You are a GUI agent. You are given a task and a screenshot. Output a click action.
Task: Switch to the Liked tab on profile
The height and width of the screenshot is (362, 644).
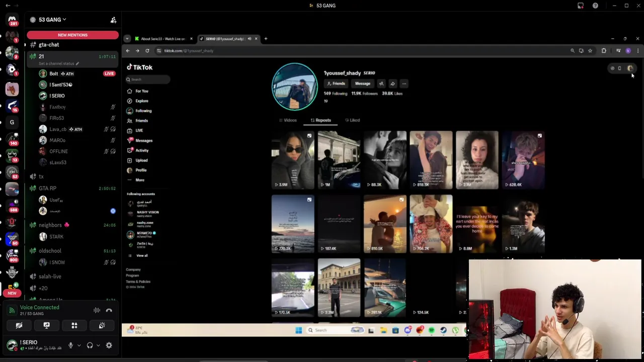[353, 120]
